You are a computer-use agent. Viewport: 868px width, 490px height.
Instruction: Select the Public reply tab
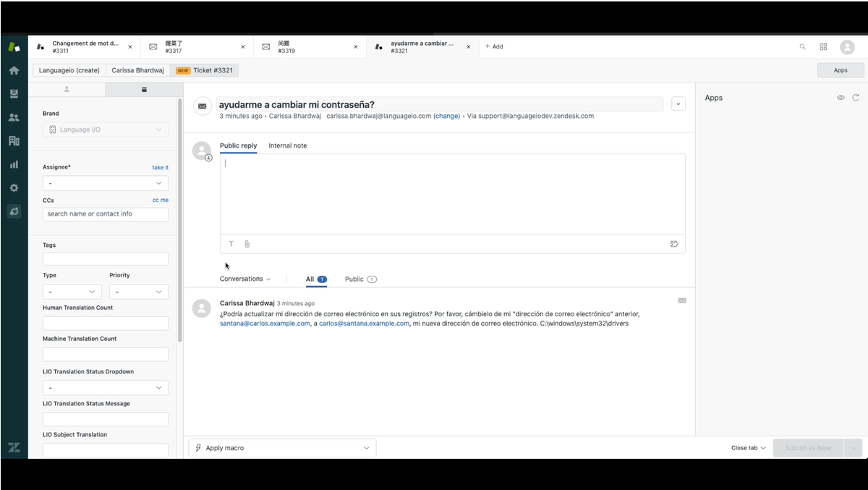[238, 145]
